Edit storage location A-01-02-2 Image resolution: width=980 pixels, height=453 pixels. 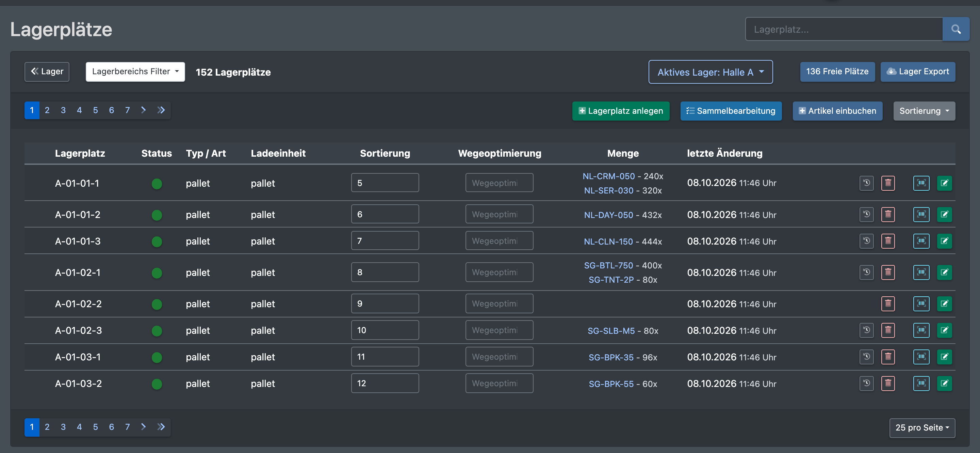point(944,303)
